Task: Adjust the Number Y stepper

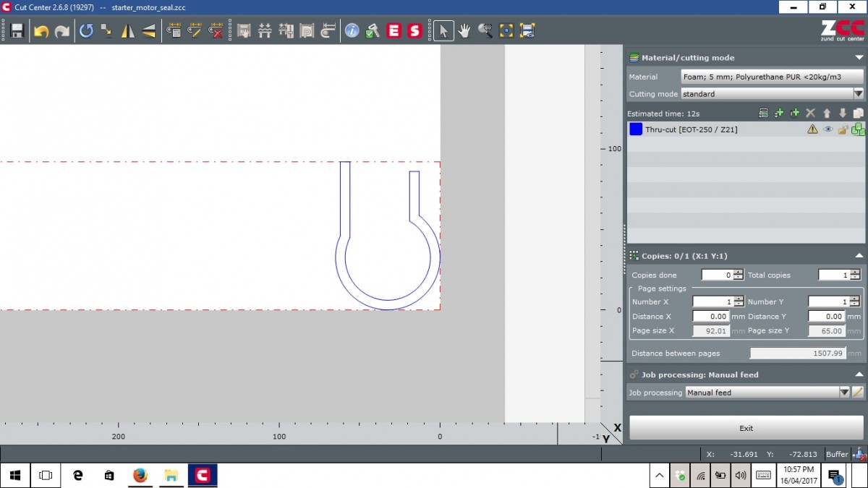Action: (x=854, y=301)
